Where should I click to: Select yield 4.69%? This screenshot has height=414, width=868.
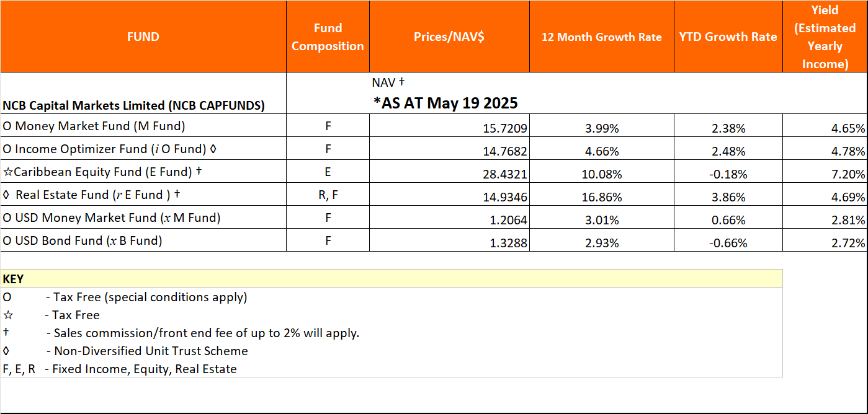(x=849, y=198)
